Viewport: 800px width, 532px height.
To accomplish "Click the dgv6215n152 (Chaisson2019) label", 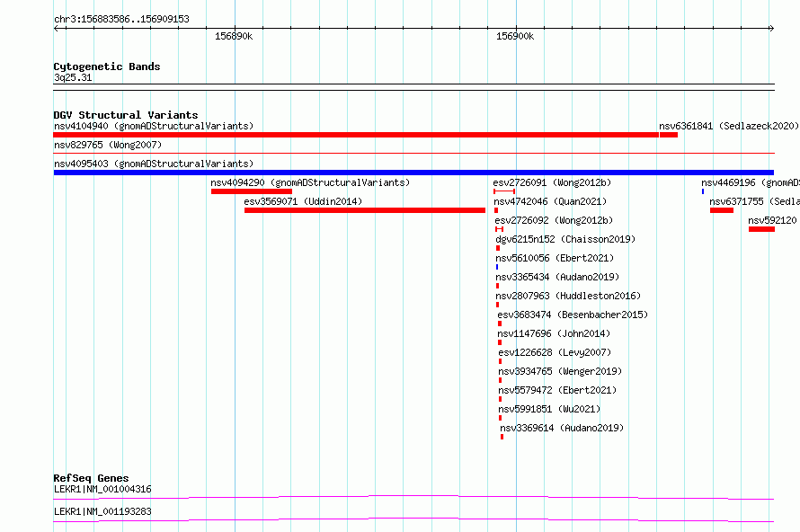I will tap(565, 239).
